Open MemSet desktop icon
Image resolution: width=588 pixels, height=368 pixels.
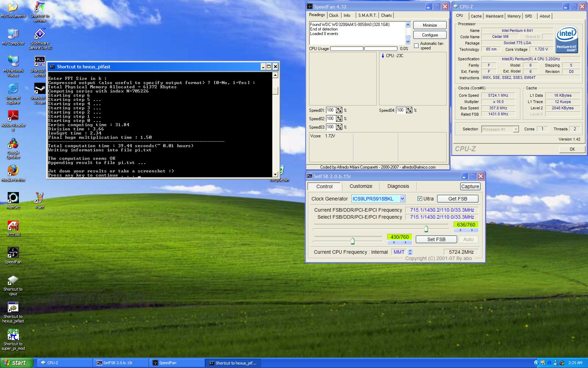[x=13, y=201]
